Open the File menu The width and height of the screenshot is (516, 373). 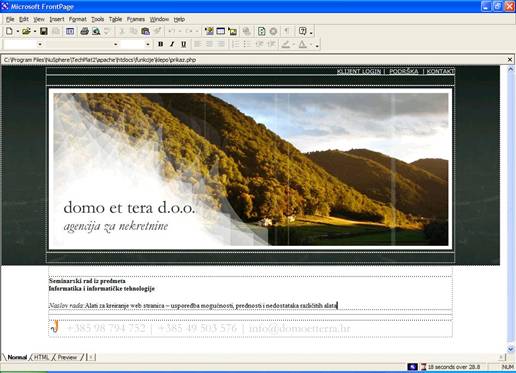pos(10,19)
